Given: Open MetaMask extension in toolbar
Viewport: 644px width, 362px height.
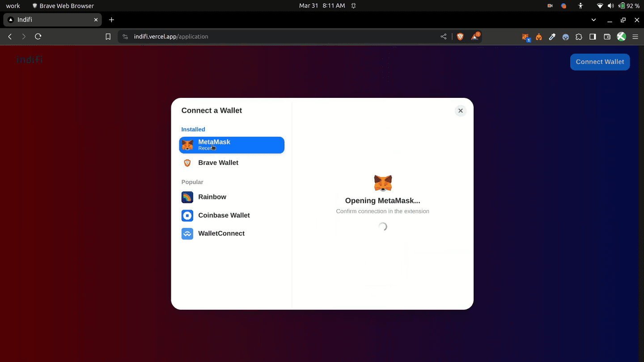Looking at the screenshot, I should [526, 37].
